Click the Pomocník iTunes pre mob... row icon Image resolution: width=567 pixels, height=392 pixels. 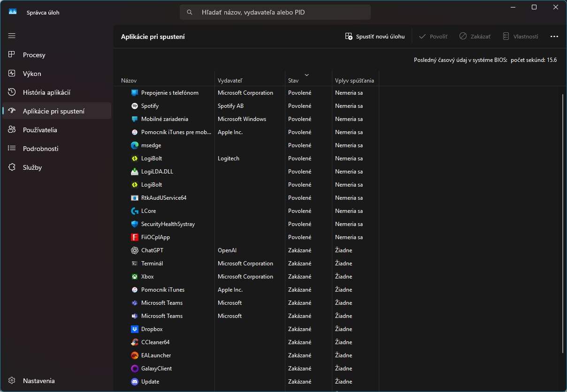[x=135, y=132]
